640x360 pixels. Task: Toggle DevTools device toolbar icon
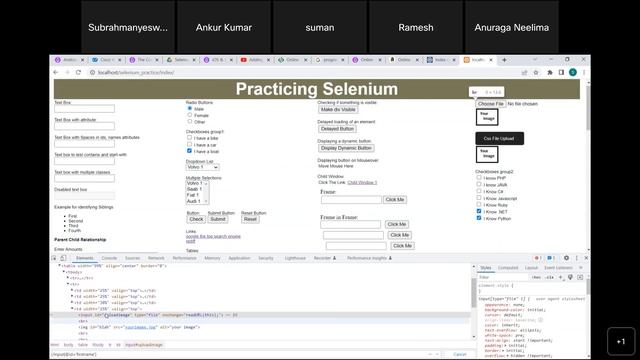[63, 258]
